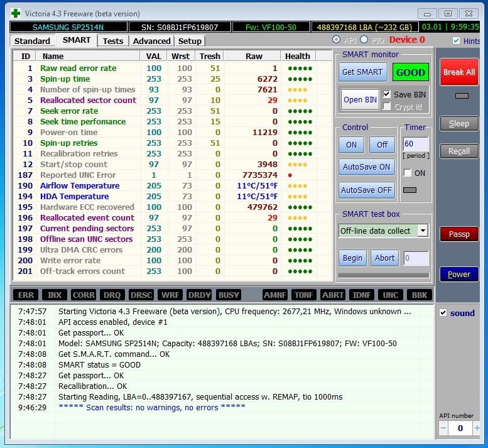Click the Health column header
488x448 pixels.
tap(298, 56)
